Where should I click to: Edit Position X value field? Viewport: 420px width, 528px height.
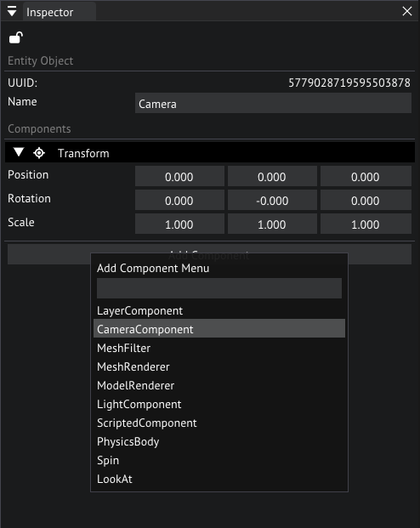click(179, 177)
